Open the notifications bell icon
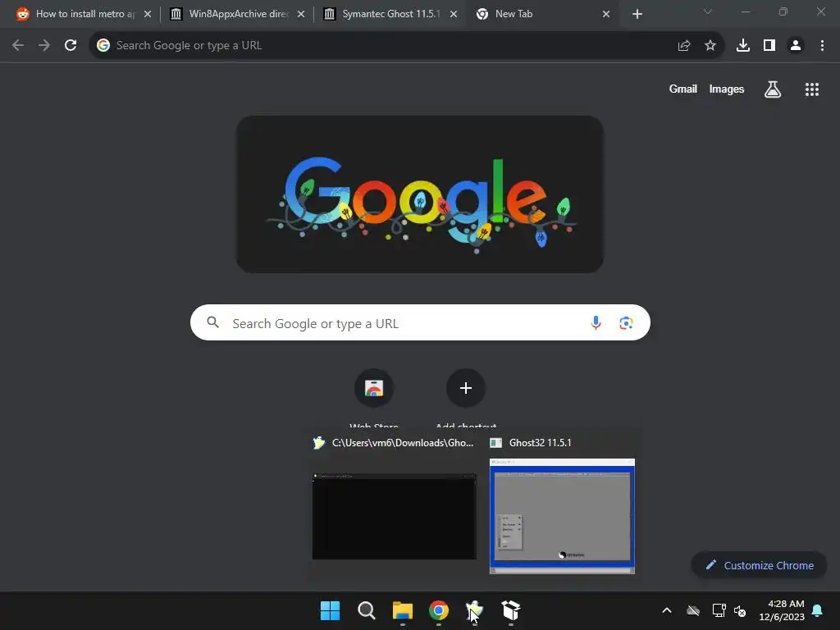 coord(818,610)
